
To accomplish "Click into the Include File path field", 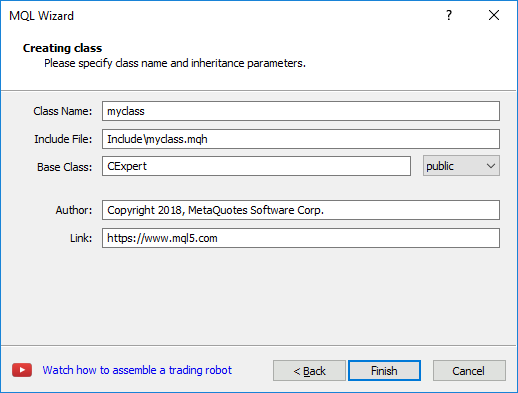I will click(x=301, y=139).
